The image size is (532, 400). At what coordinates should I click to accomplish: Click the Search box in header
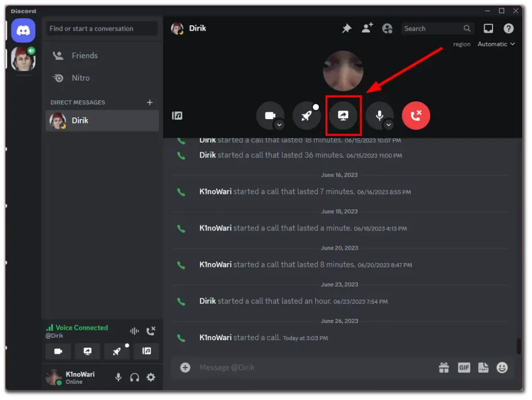click(437, 29)
